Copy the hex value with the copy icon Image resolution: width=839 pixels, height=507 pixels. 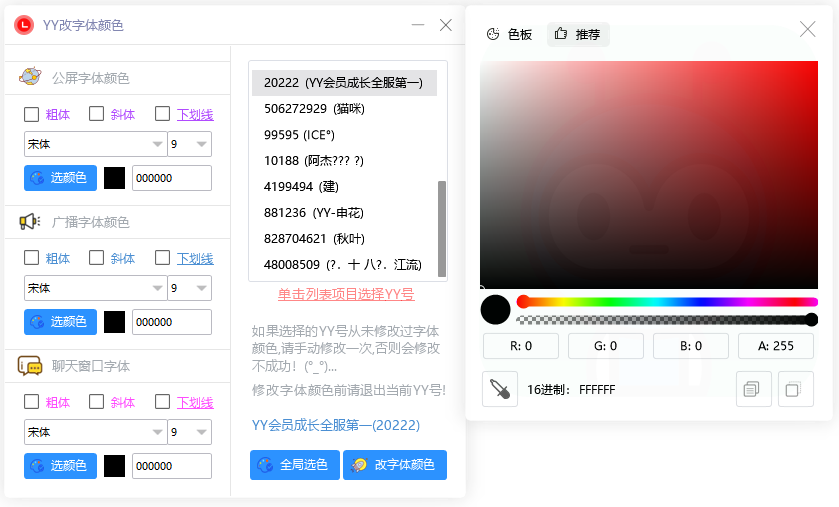click(x=753, y=389)
